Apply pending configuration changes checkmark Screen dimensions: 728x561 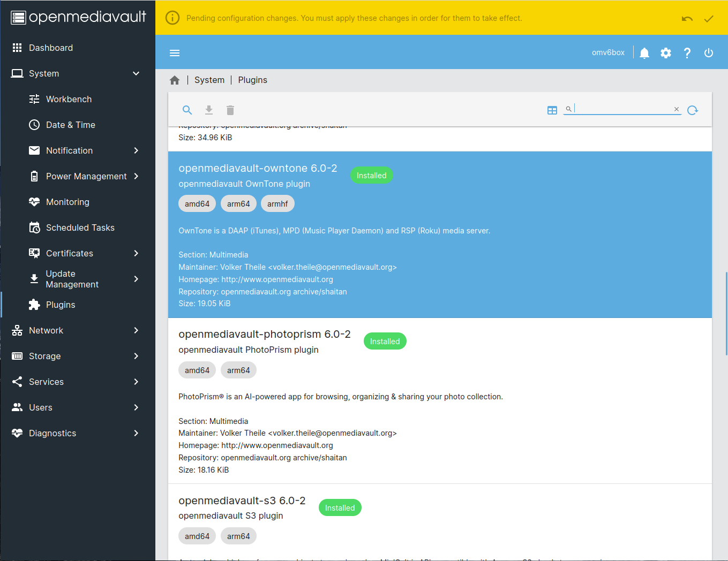709,19
